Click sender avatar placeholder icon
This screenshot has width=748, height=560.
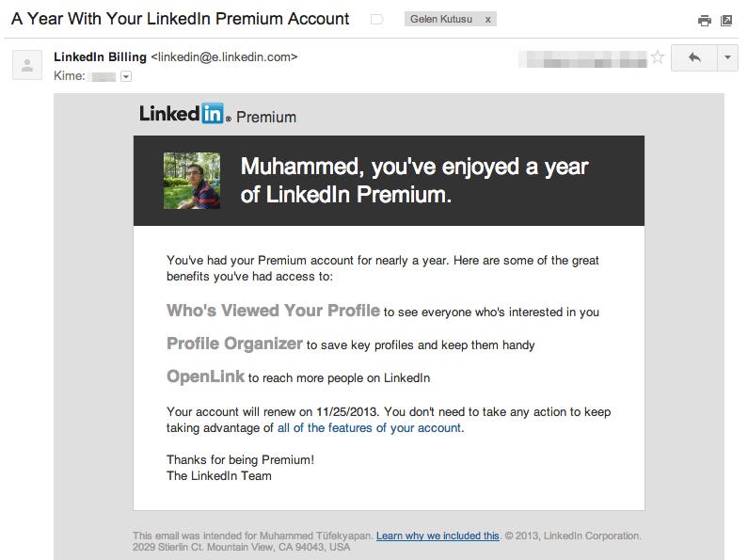tap(27, 64)
